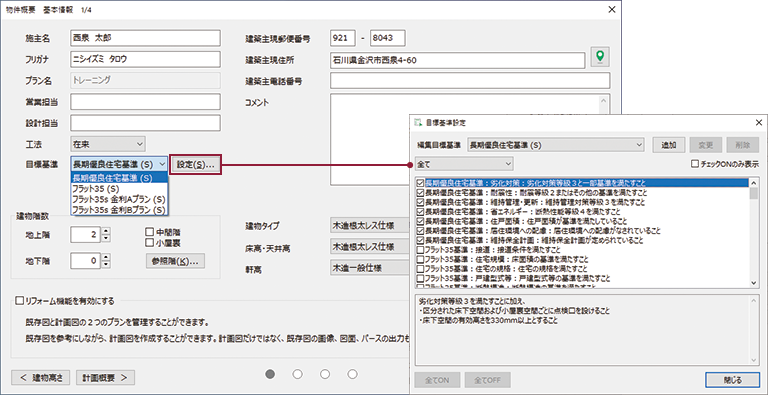Click the description pane down scroll arrow
The width and height of the screenshot is (768, 395).
pos(754,360)
